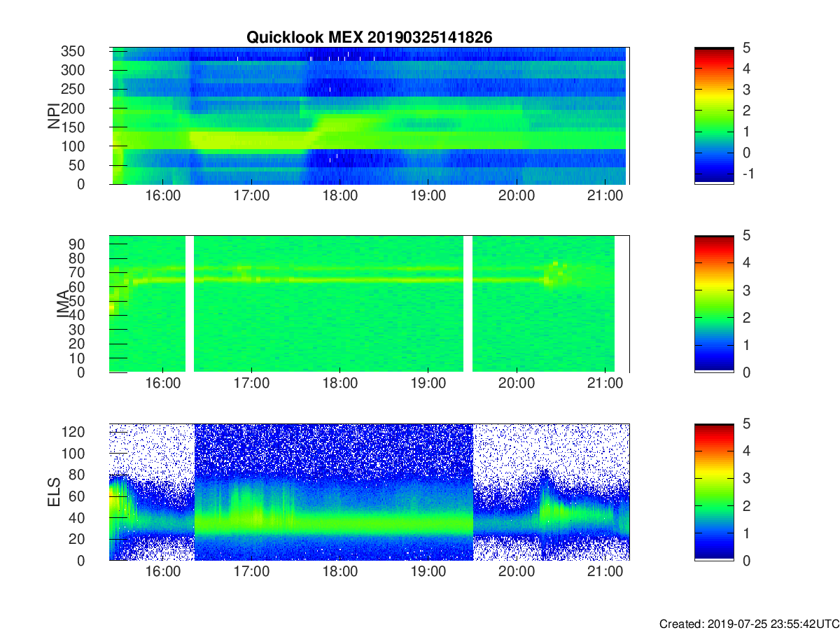Viewport: 840px width, 630px height.
Task: Click the title Quicklook MEX 20190325141826
Action: pyautogui.click(x=369, y=38)
